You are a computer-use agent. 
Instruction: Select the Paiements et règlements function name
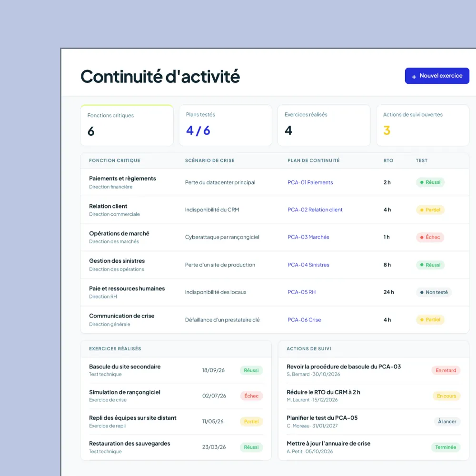pyautogui.click(x=122, y=178)
